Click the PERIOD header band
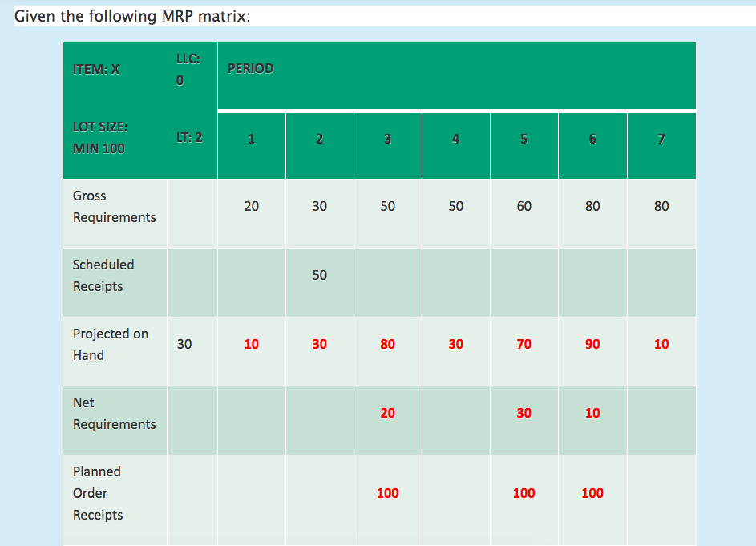The width and height of the screenshot is (756, 546). (x=251, y=69)
